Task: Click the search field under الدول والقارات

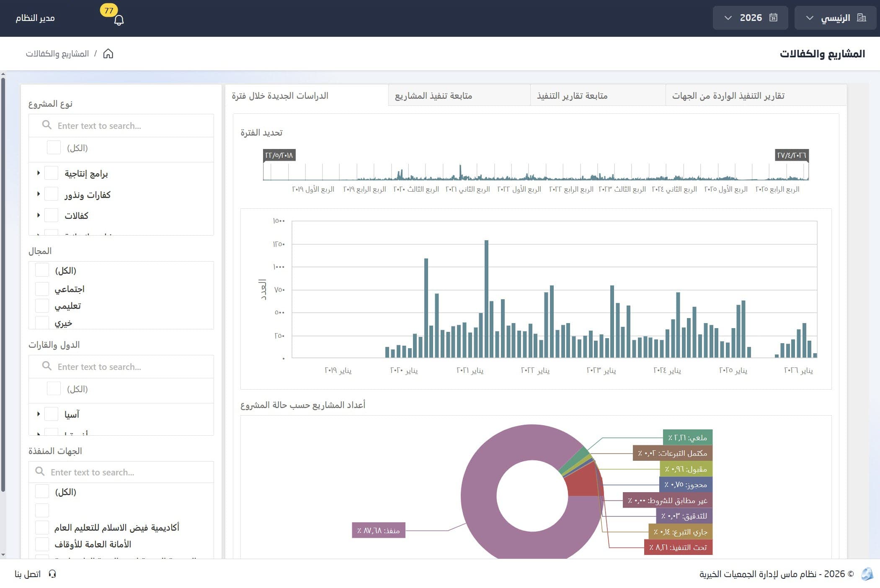Action: [121, 366]
